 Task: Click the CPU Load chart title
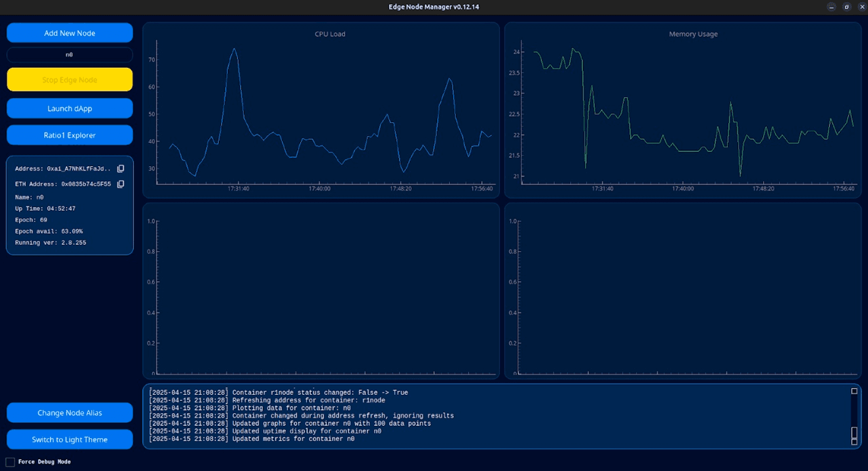tap(330, 34)
